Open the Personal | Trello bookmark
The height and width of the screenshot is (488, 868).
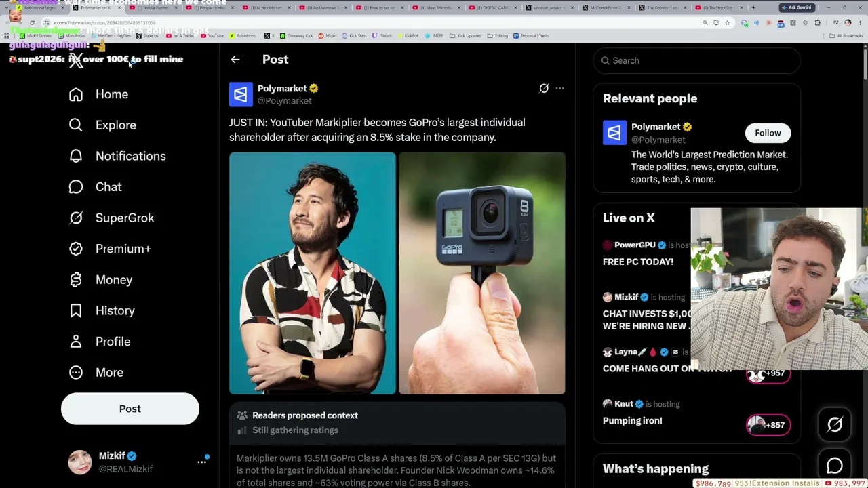click(531, 36)
